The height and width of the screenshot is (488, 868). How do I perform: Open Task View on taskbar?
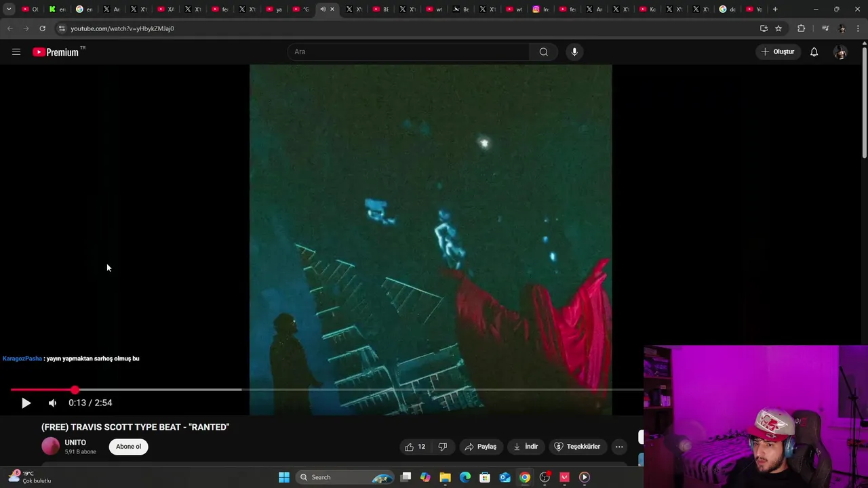(406, 477)
